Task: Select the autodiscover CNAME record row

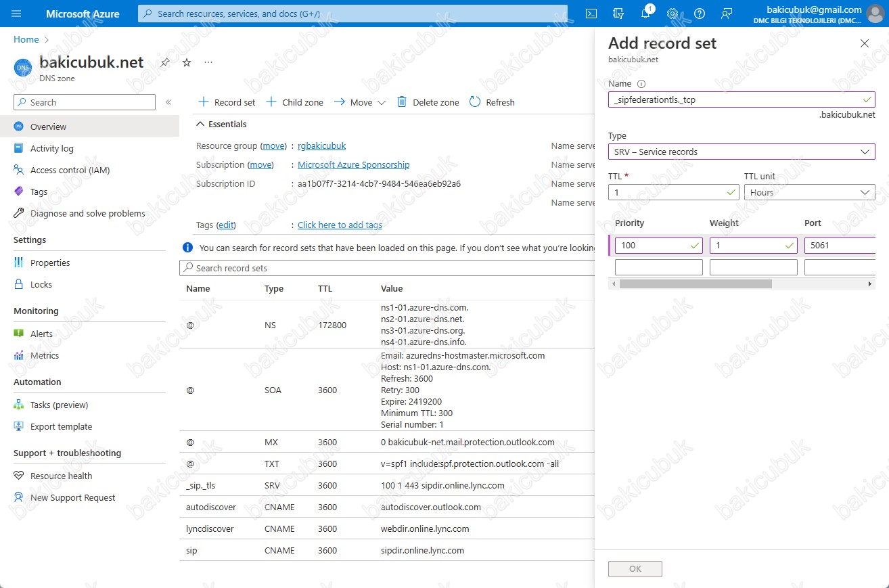Action: (387, 507)
